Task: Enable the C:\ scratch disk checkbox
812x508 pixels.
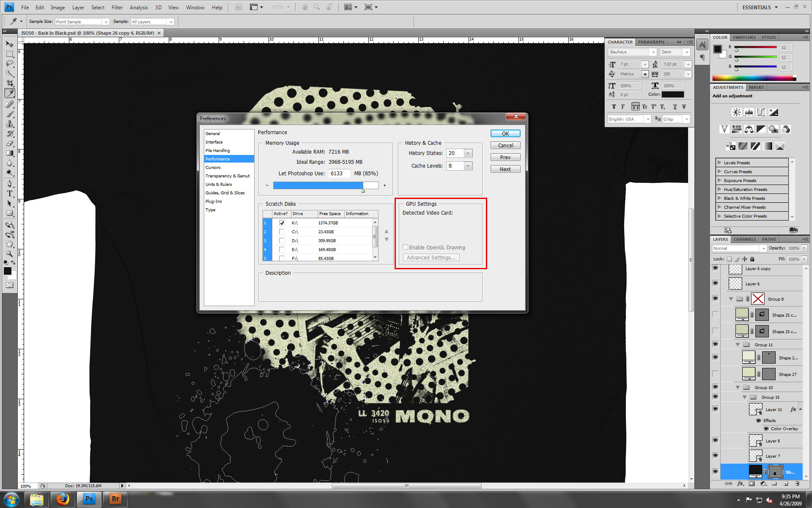Action: tap(282, 232)
